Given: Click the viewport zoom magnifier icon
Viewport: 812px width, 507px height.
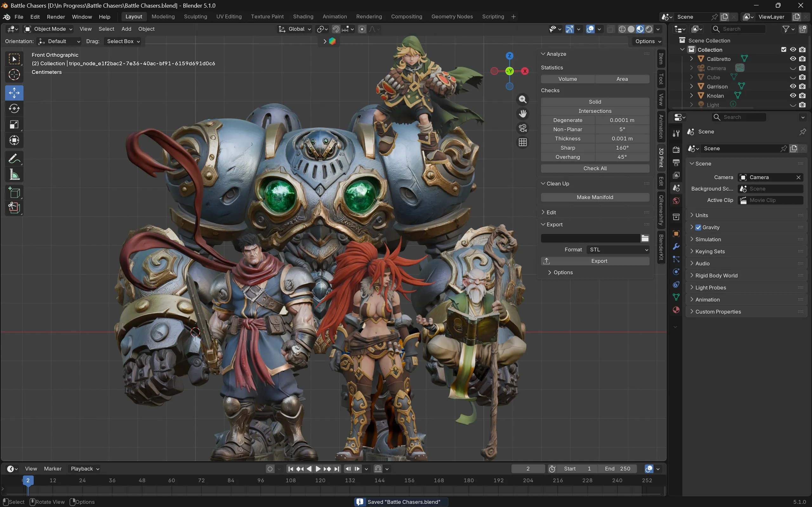Looking at the screenshot, I should click(522, 99).
